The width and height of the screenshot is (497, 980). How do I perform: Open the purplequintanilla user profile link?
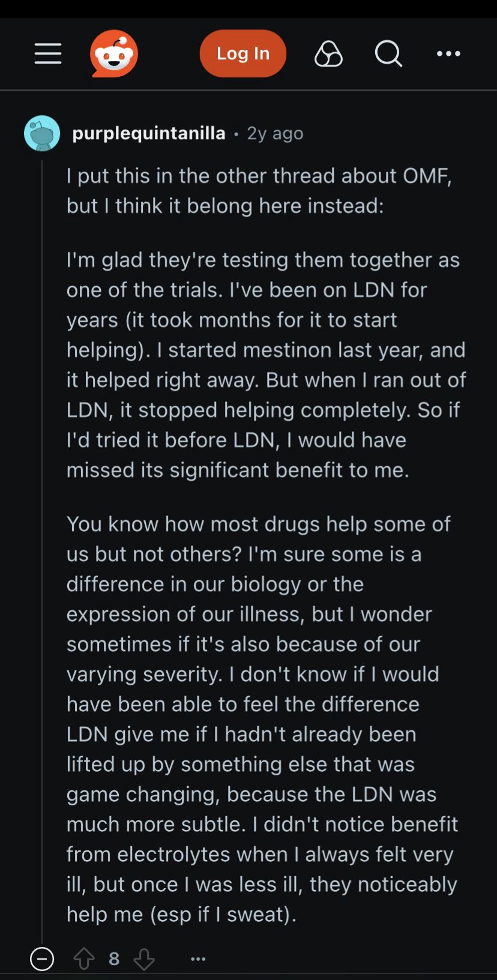149,133
